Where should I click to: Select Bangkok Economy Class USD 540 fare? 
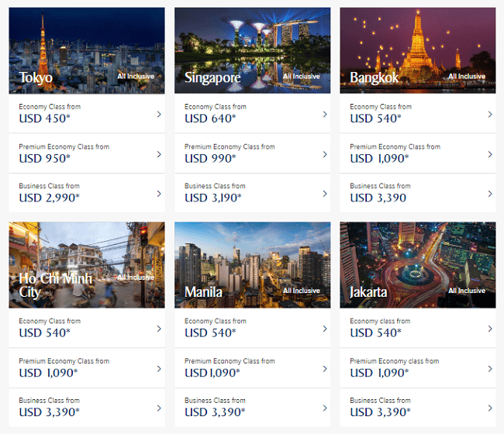(x=418, y=113)
